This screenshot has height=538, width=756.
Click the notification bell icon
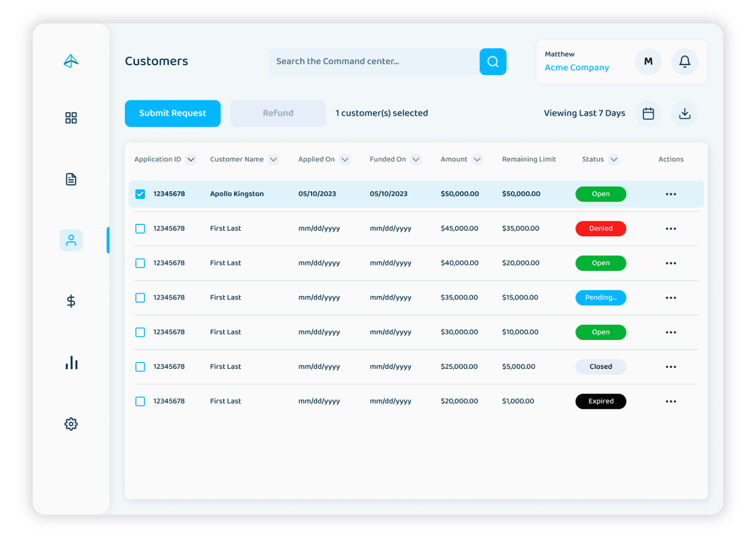click(685, 61)
